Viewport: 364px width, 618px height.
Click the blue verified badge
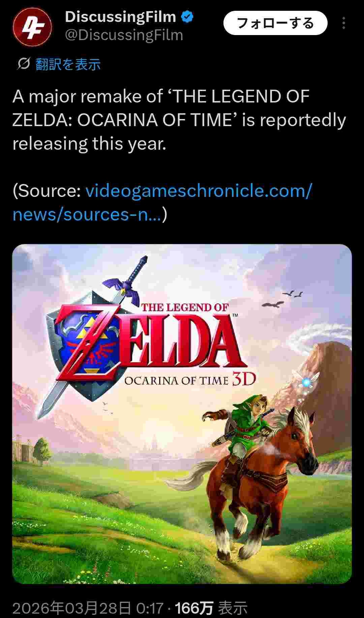point(187,17)
